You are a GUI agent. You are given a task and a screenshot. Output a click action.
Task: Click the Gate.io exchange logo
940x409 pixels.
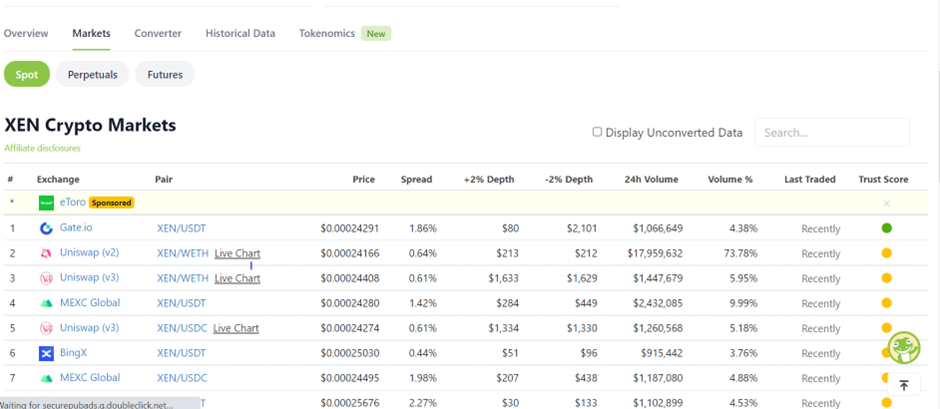coord(46,228)
